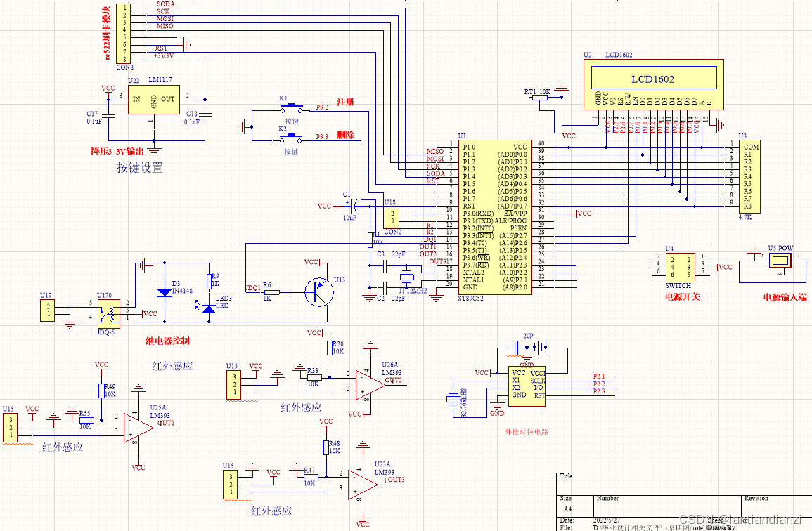Select the 32.768KHz crystal symbol

click(452, 398)
